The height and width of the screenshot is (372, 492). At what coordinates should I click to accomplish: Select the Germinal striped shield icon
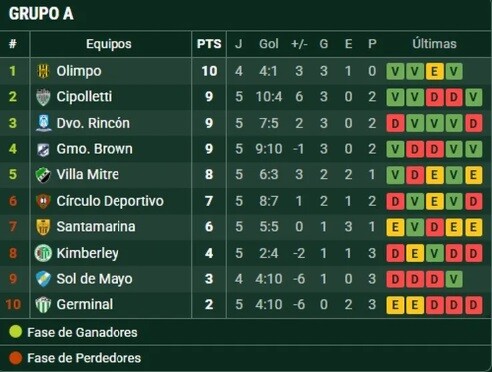click(43, 305)
